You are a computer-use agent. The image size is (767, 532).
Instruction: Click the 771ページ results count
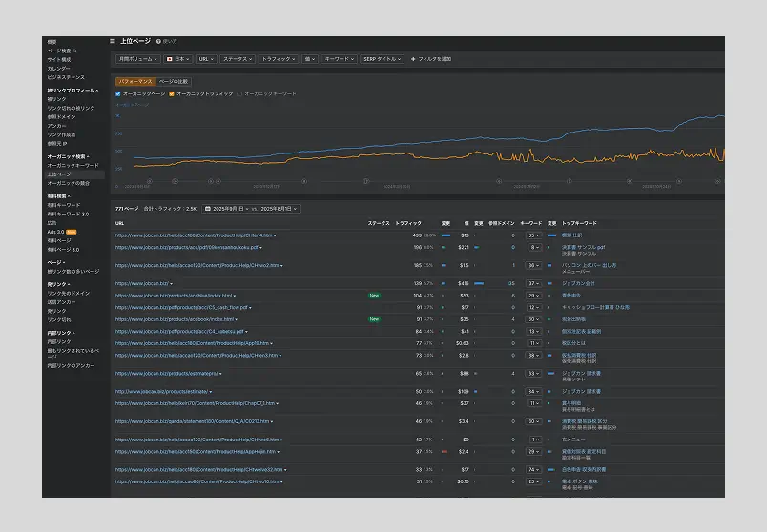click(x=127, y=209)
